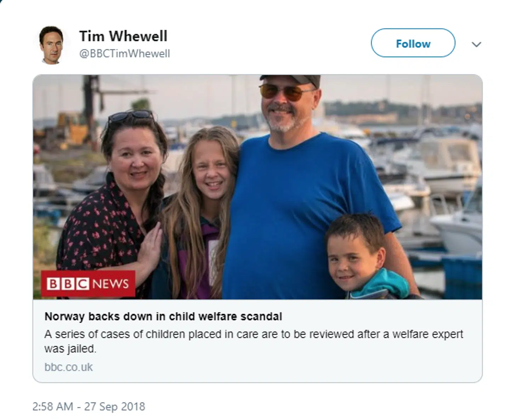Click the sunglasses on the woman's head
The image size is (510, 420).
pyautogui.click(x=130, y=115)
